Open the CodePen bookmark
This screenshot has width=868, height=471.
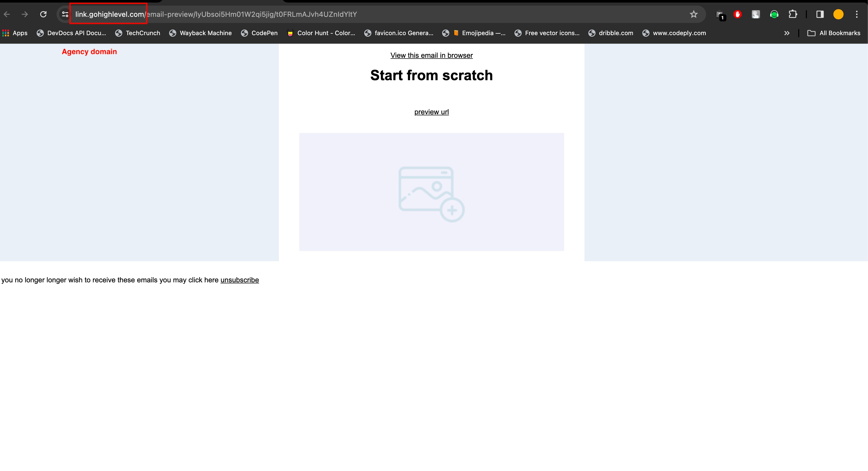tap(259, 33)
